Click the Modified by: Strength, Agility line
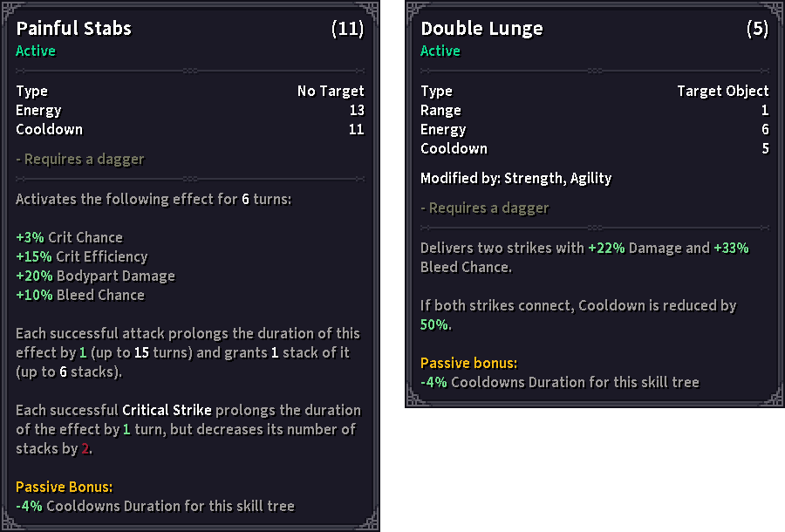 (x=515, y=178)
